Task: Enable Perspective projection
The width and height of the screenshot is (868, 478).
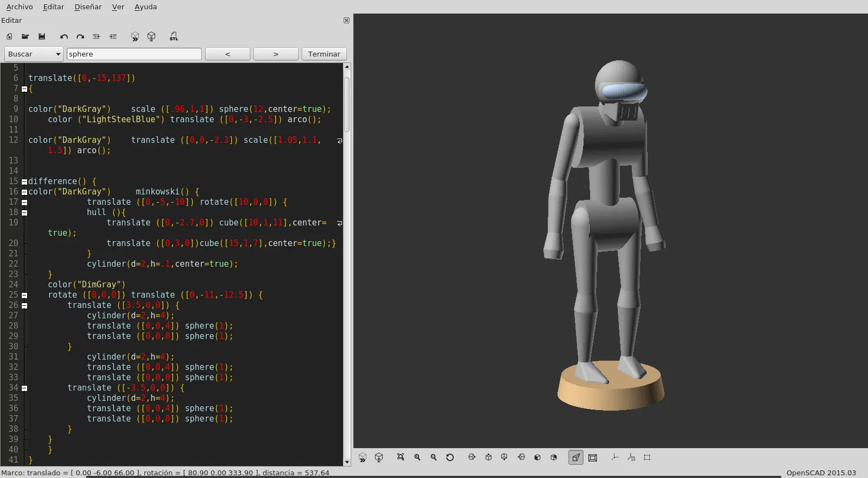Action: click(576, 457)
